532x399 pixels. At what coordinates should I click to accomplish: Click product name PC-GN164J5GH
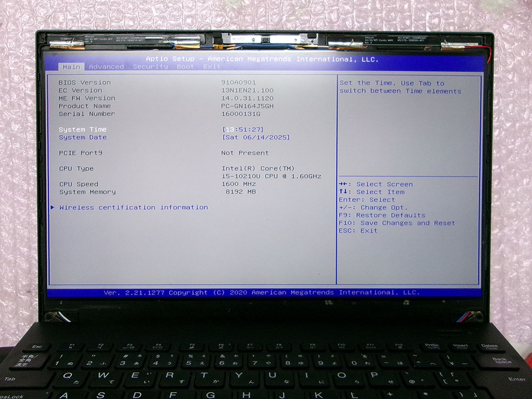tap(247, 106)
